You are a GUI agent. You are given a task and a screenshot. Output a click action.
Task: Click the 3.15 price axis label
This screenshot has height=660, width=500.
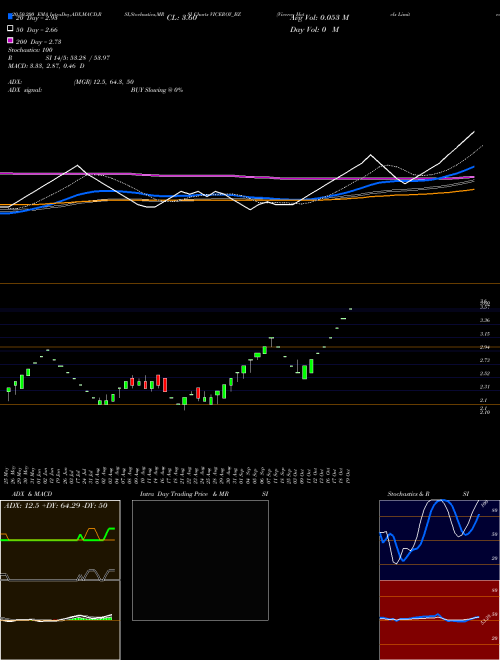pos(485,334)
